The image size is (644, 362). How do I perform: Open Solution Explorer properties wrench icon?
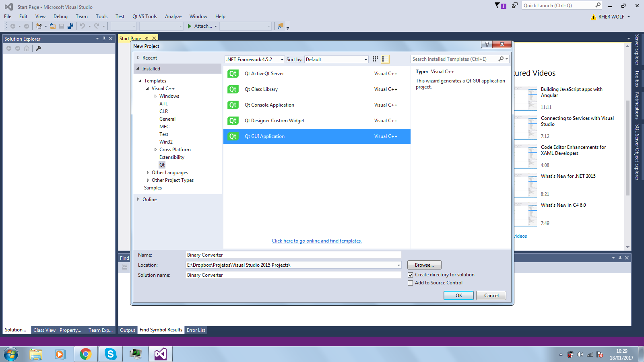[39, 48]
